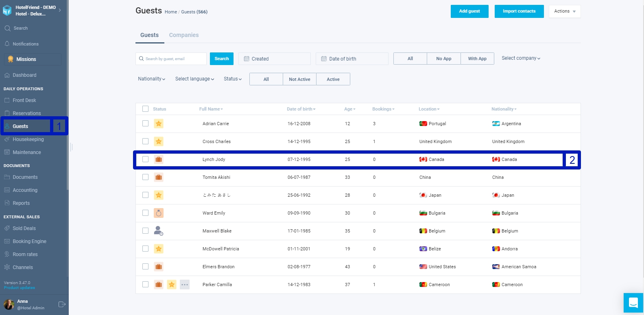Click Notifications bell icon in sidebar
Image resolution: width=644 pixels, height=315 pixels.
tap(7, 43)
